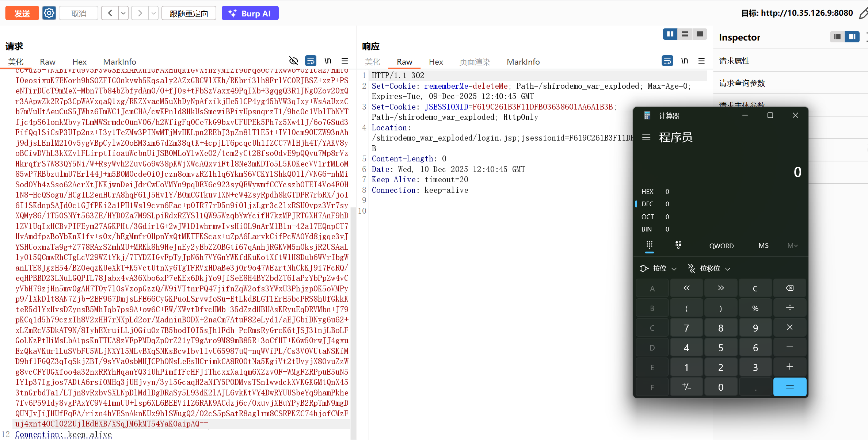Click the pencil icon to edit target
Image resolution: width=868 pixels, height=440 pixels.
pos(863,14)
